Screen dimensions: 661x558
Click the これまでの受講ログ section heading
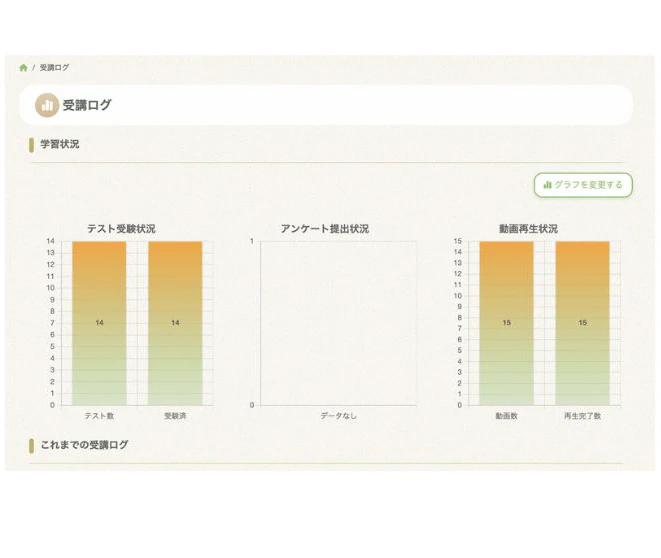point(84,445)
